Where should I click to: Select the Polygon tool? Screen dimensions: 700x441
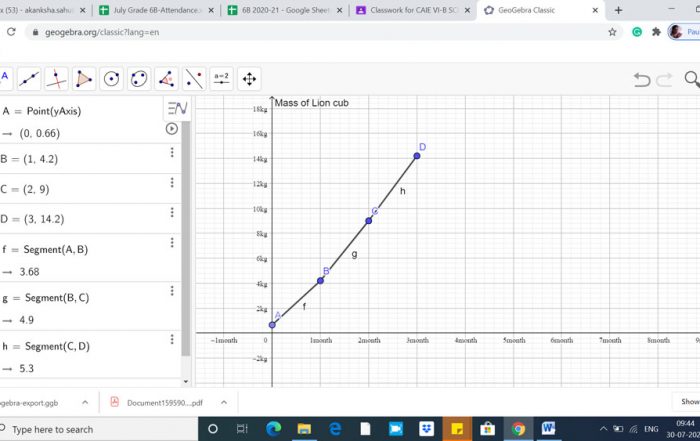point(84,79)
